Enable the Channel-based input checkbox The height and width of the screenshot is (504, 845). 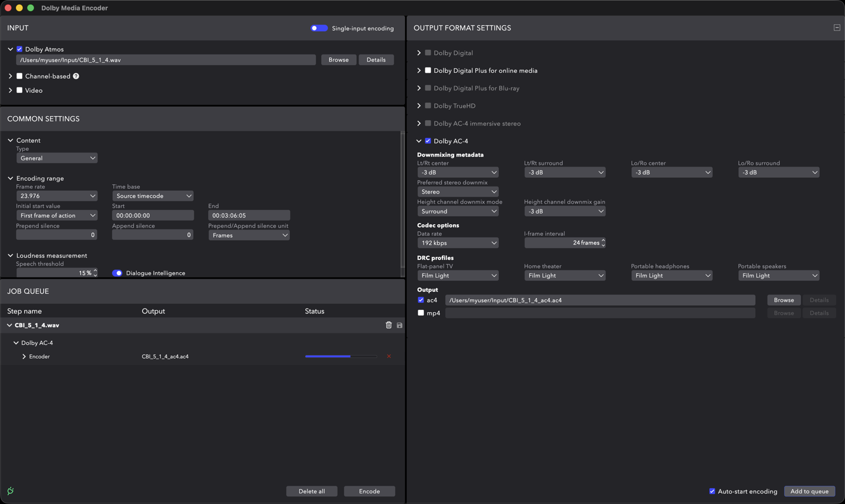click(19, 76)
